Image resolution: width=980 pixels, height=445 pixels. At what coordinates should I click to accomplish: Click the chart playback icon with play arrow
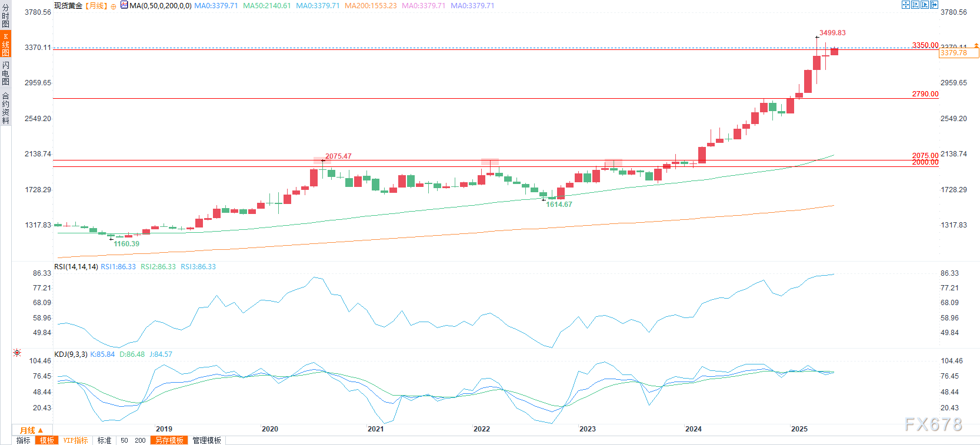925,5
